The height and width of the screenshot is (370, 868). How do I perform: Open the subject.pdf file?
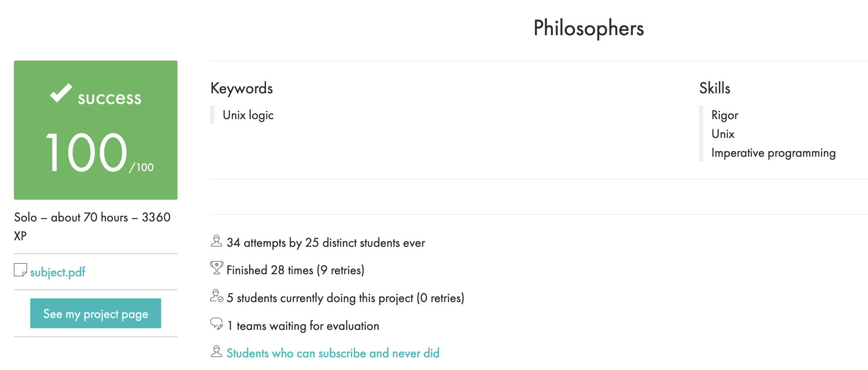[x=58, y=272]
